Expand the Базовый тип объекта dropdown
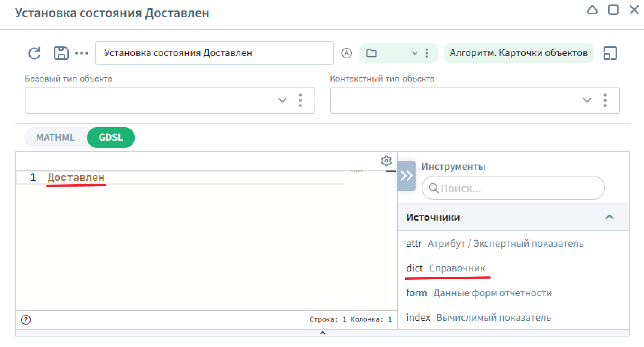The width and height of the screenshot is (644, 347). [282, 100]
